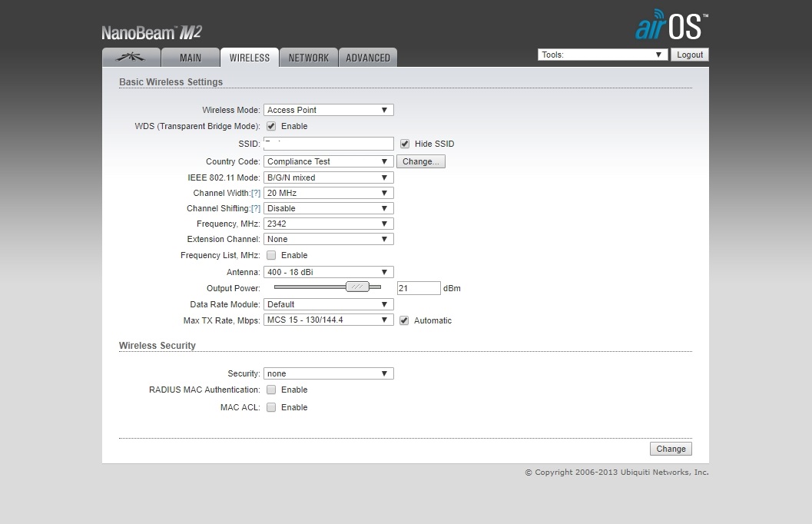Open the Channel Width dropdown
Viewport: 812px width, 524px height.
(328, 193)
